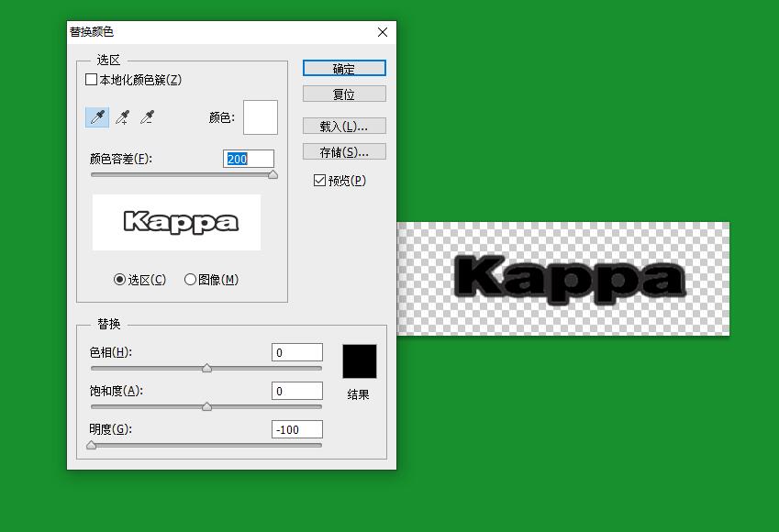Select the add-to-sample eyedropper
The height and width of the screenshot is (532, 779).
pos(122,117)
